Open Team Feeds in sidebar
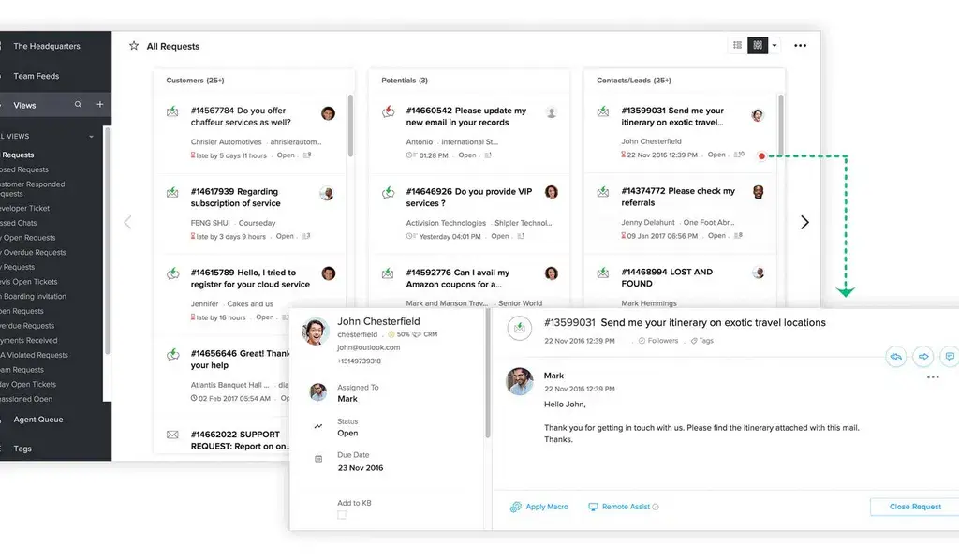This screenshot has height=560, width=959. coord(37,77)
